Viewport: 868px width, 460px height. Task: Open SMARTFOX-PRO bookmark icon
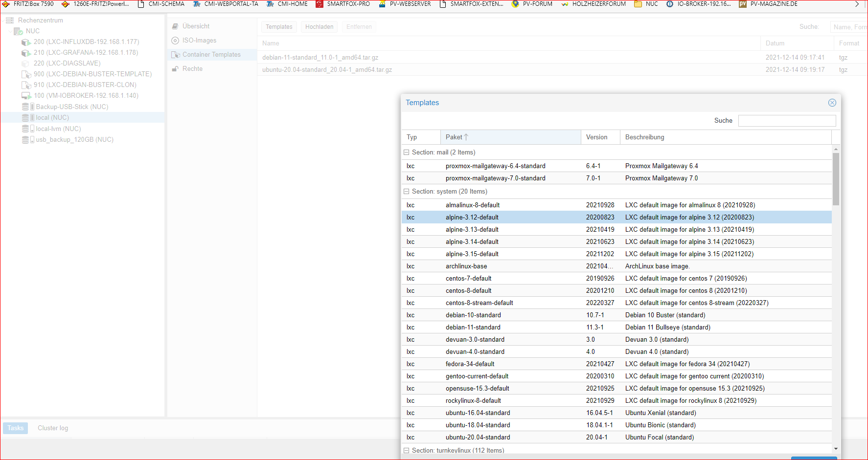click(320, 4)
